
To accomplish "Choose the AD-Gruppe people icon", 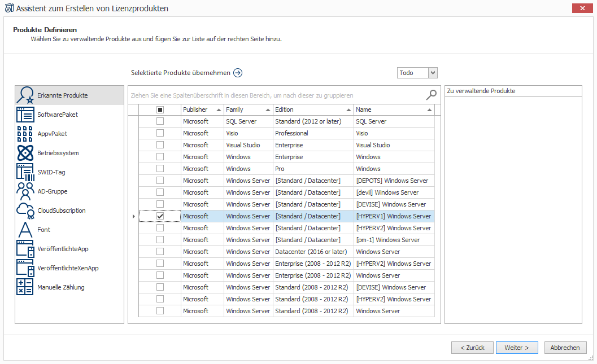I will [25, 191].
